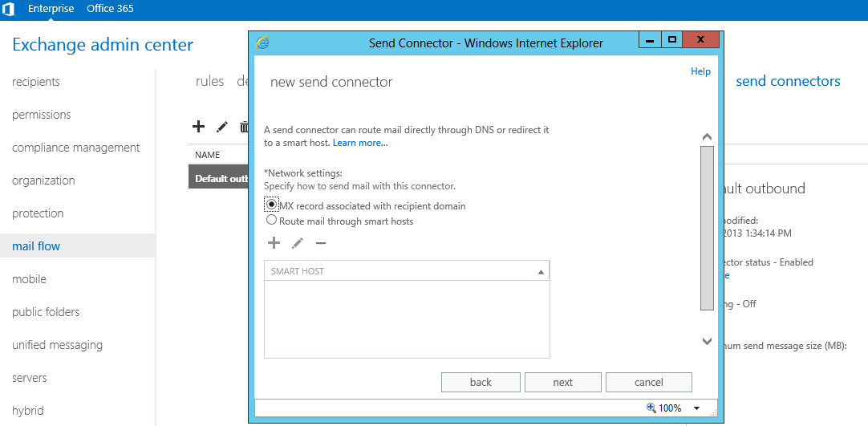
Task: Open unified messaging in left navigation
Action: point(57,345)
